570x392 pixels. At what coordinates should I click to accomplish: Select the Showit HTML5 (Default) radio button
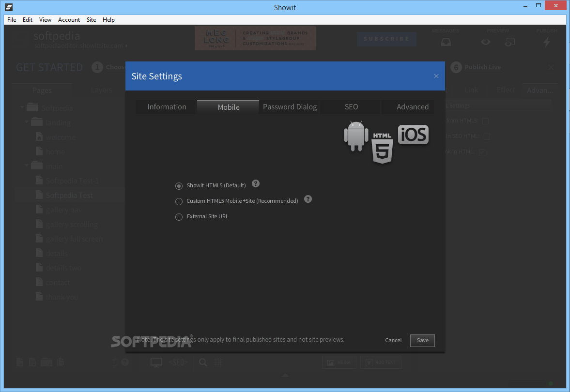(x=179, y=186)
